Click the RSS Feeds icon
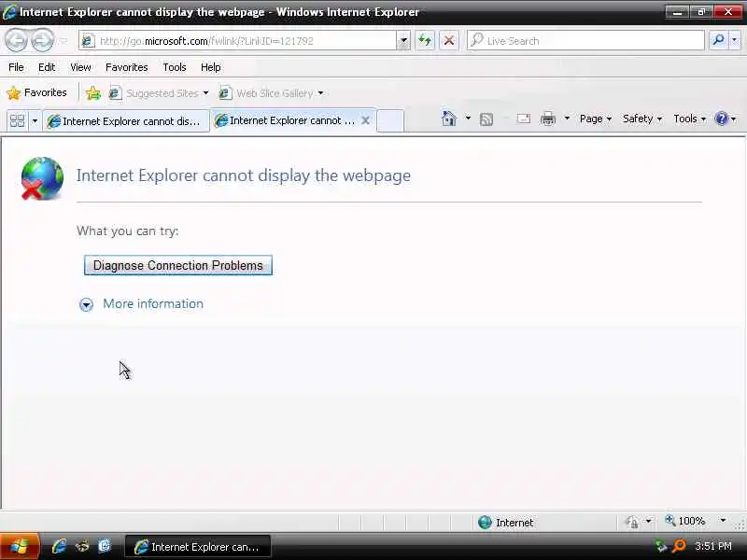Screen dimensions: 747x560 pos(486,119)
